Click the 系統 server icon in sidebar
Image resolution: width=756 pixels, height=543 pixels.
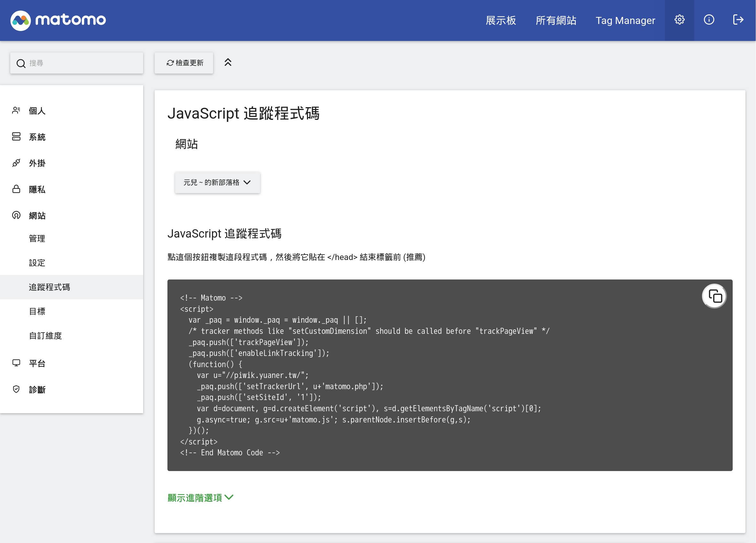(16, 137)
